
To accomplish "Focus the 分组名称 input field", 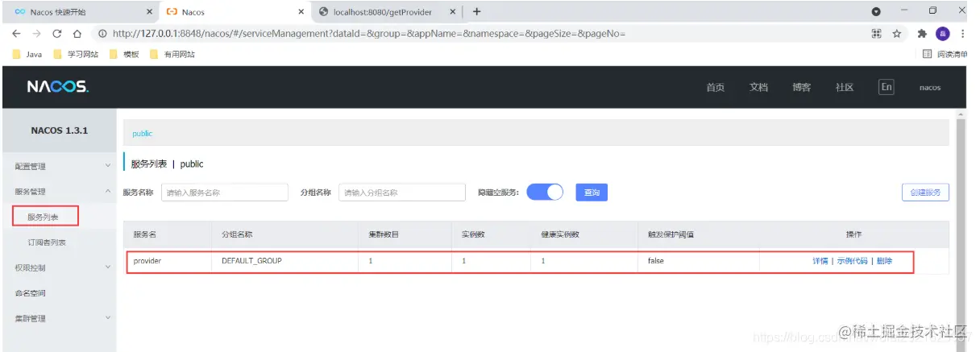I will (x=402, y=193).
